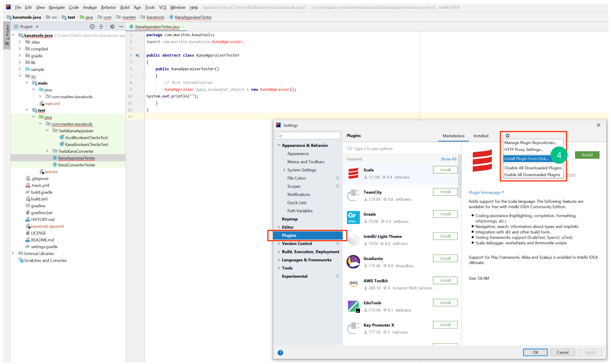Select Keymap in the settings tree
The height and width of the screenshot is (364, 611).
coord(289,219)
